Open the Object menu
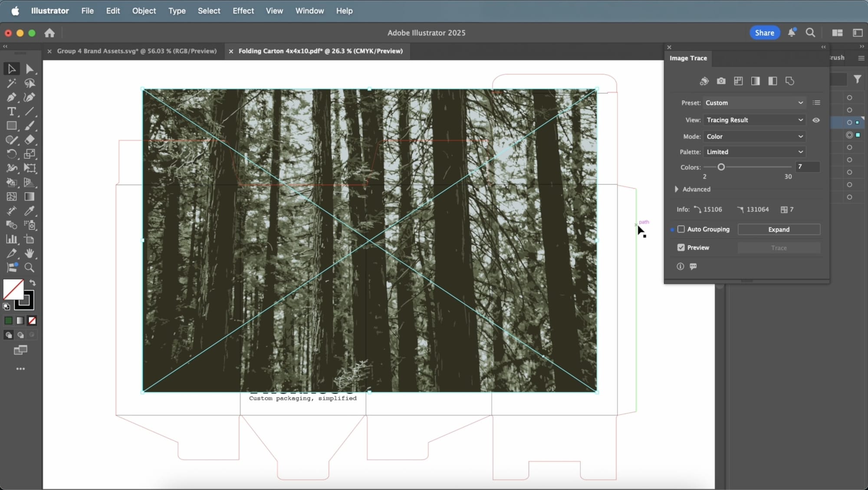868x490 pixels. click(144, 11)
